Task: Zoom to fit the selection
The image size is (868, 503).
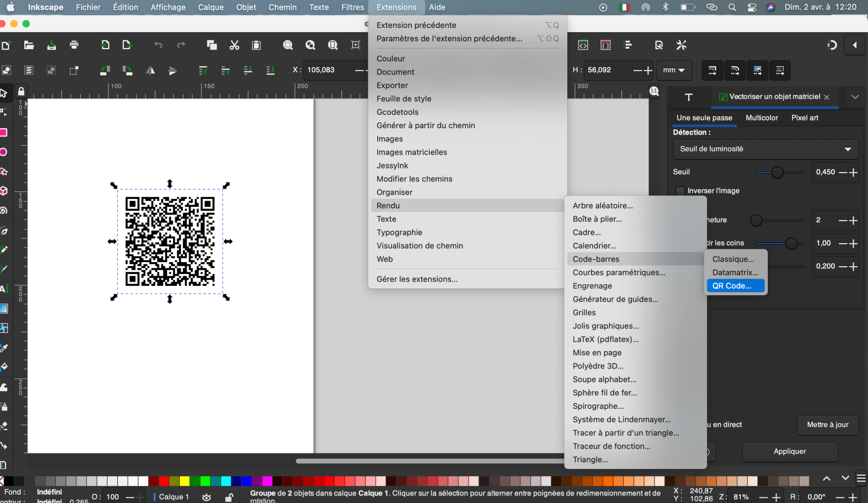Action: pos(288,45)
